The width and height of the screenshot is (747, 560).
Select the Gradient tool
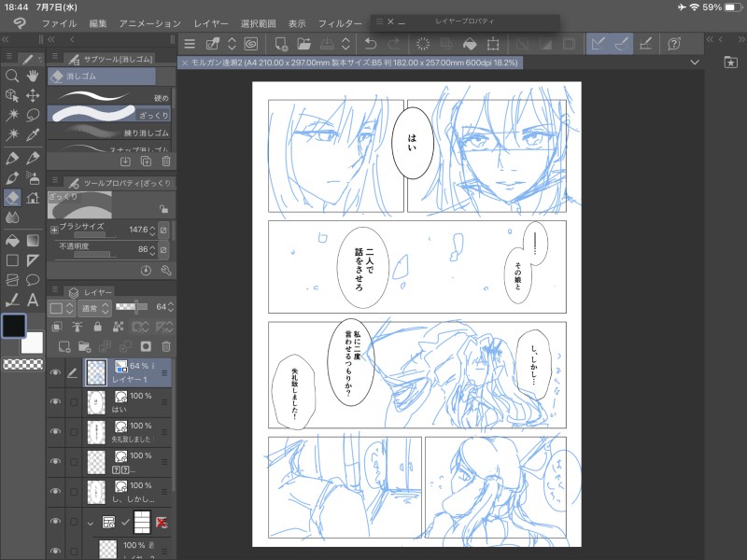[33, 241]
